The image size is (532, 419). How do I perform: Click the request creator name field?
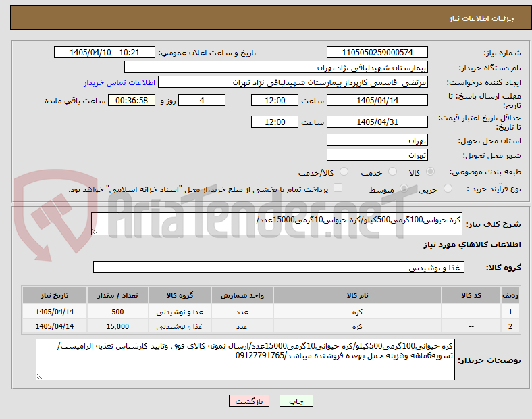(293, 82)
